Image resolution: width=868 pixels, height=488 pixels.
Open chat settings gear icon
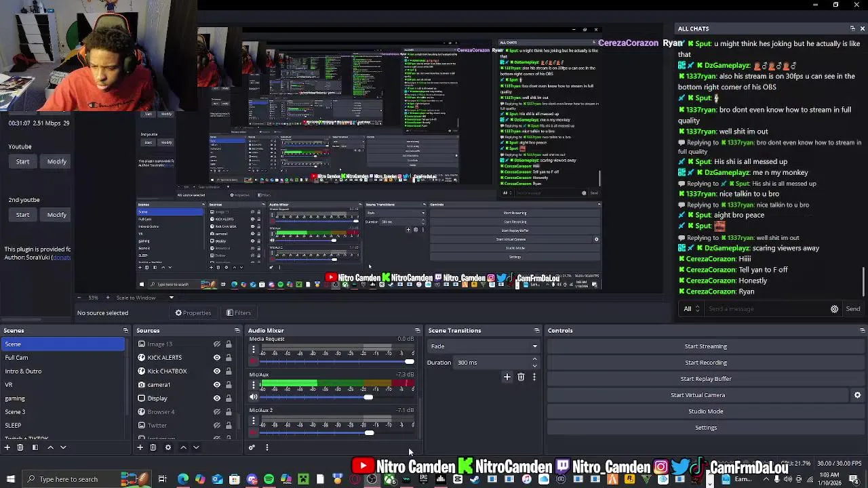(x=835, y=309)
